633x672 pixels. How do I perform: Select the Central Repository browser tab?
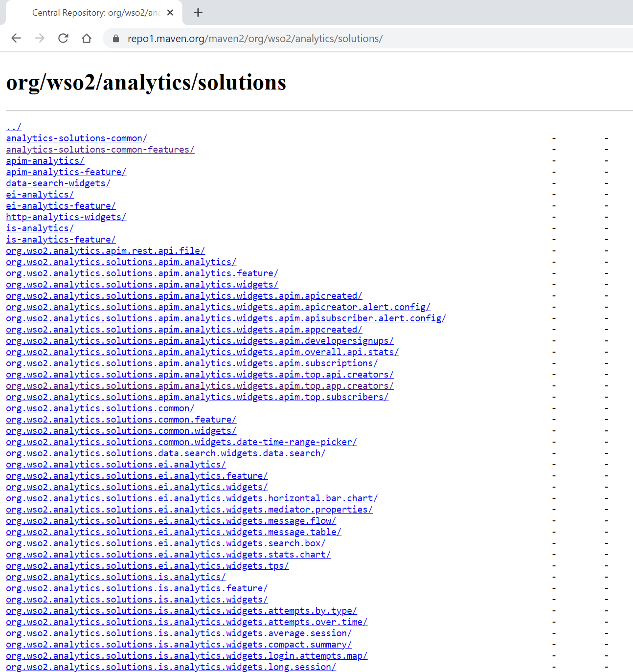[x=94, y=13]
